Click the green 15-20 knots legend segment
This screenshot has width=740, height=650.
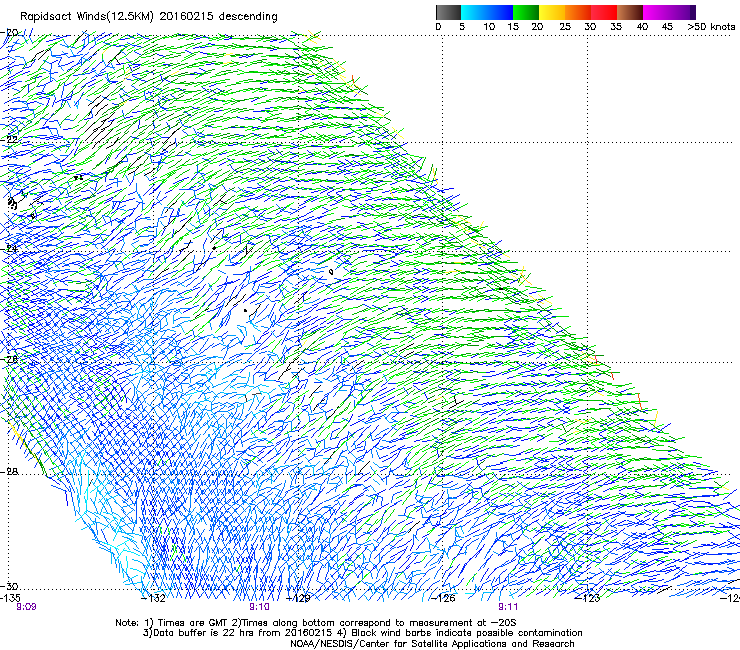tap(526, 12)
